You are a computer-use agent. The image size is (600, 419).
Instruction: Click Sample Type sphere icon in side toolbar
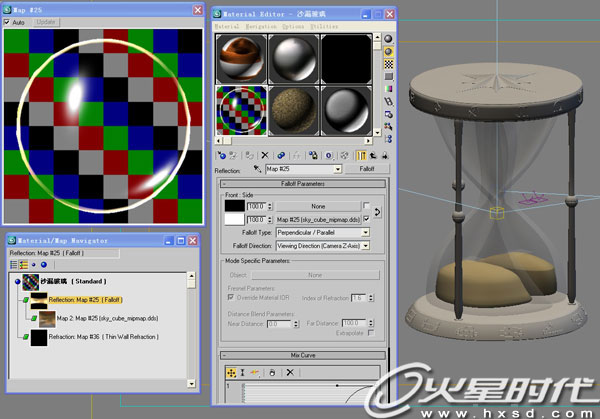[x=388, y=37]
